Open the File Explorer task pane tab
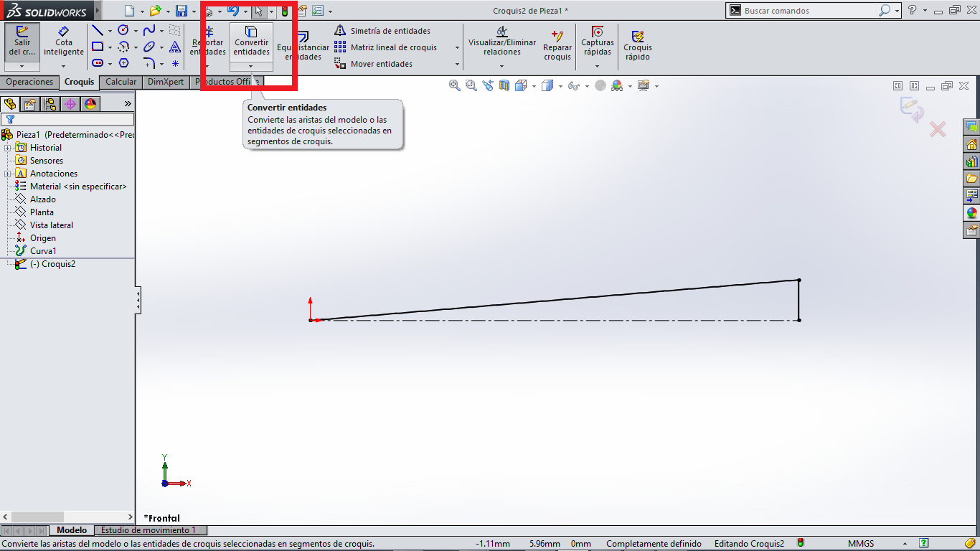 [972, 178]
